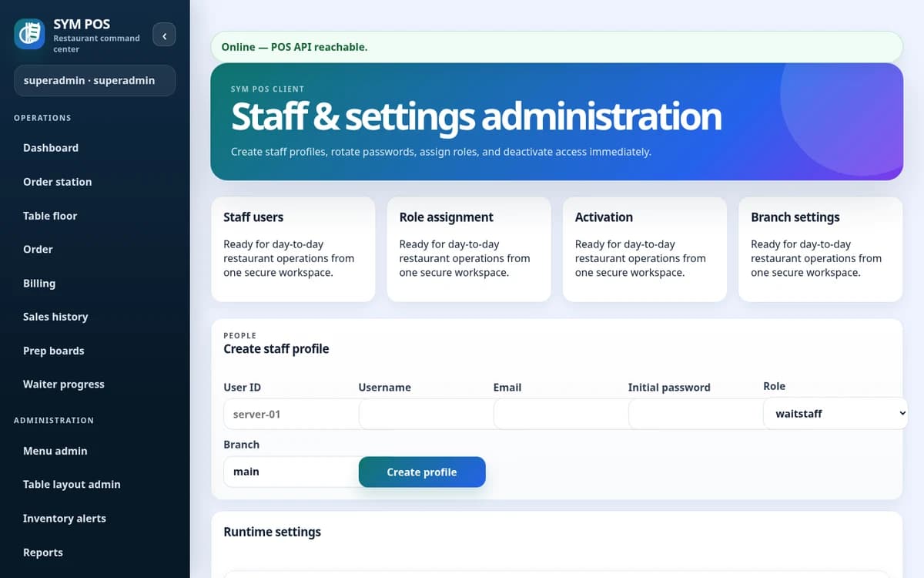Show Waiter progress
Image resolution: width=924 pixels, height=578 pixels.
tap(95, 384)
